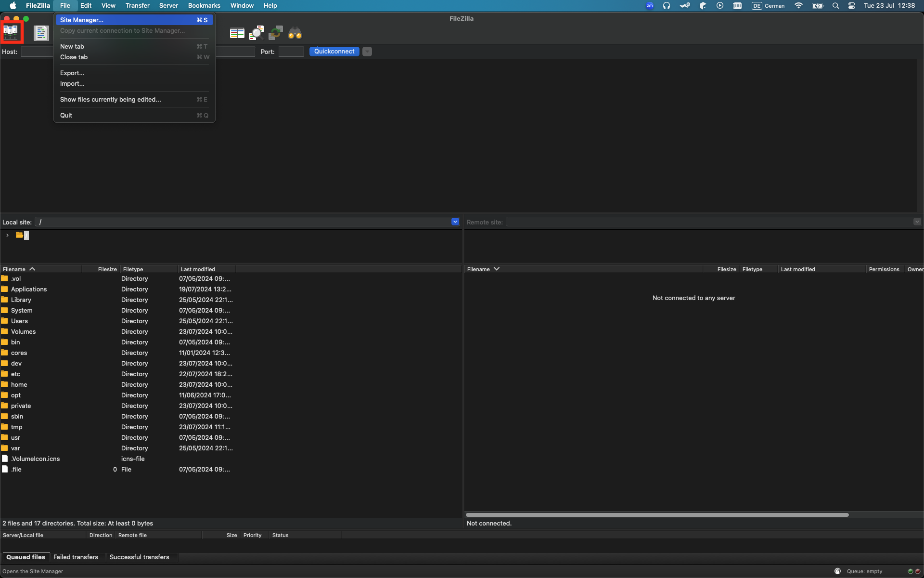Select Export... in File menu
The width and height of the screenshot is (924, 578).
pyautogui.click(x=134, y=73)
